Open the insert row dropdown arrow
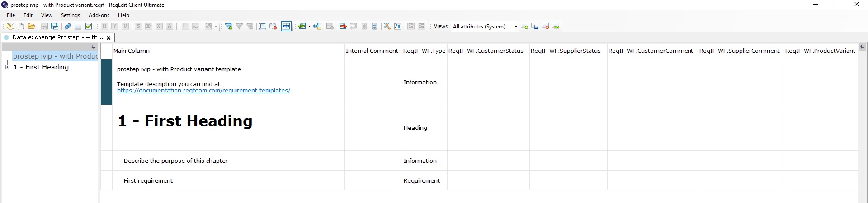This screenshot has width=868, height=203. pos(309,26)
